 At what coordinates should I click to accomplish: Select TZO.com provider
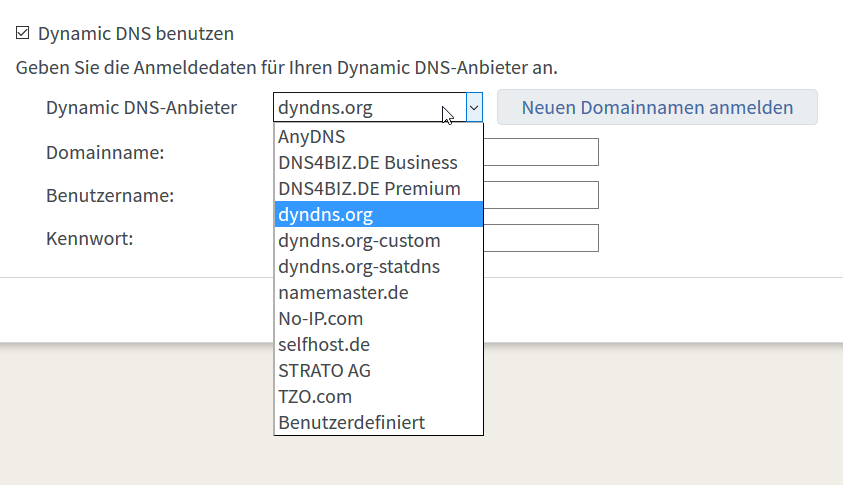[378, 396]
